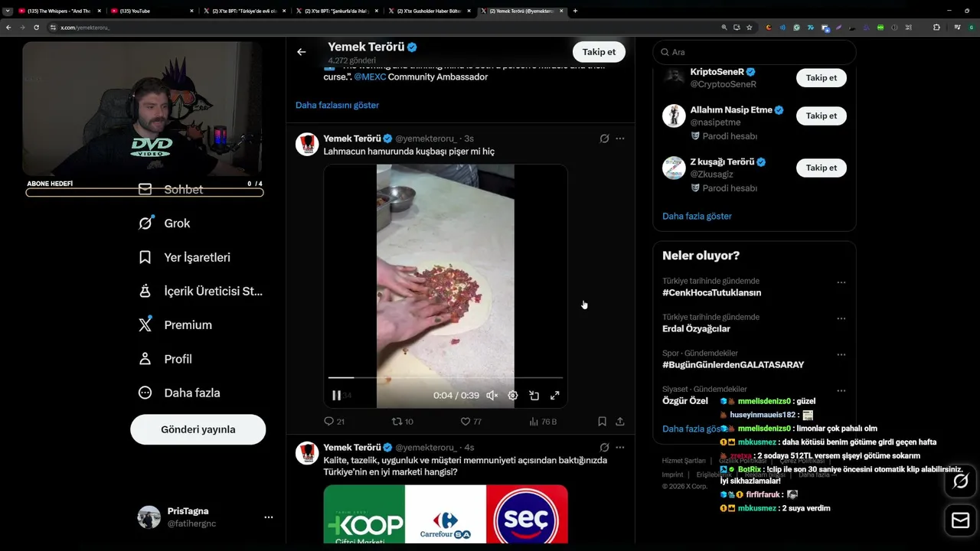980x551 pixels.
Task: Open more options on market question post
Action: pos(620,447)
